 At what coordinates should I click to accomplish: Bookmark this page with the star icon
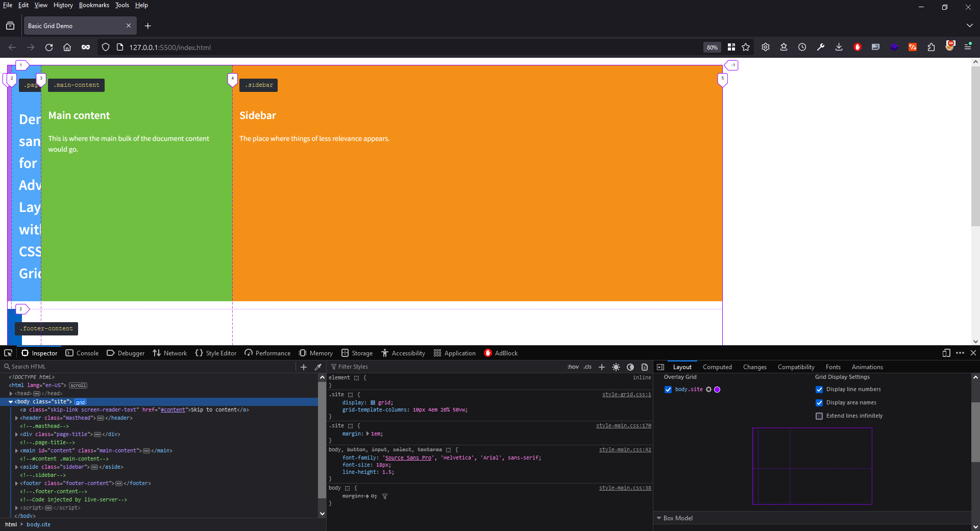(746, 47)
